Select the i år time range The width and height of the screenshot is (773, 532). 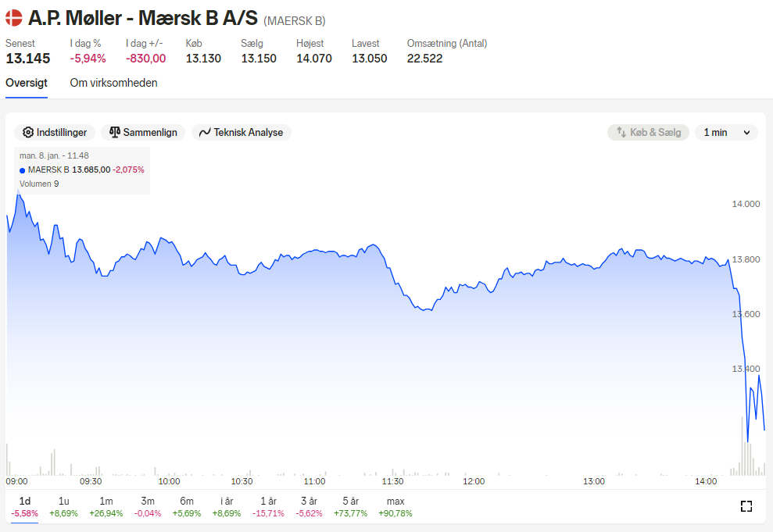point(227,507)
